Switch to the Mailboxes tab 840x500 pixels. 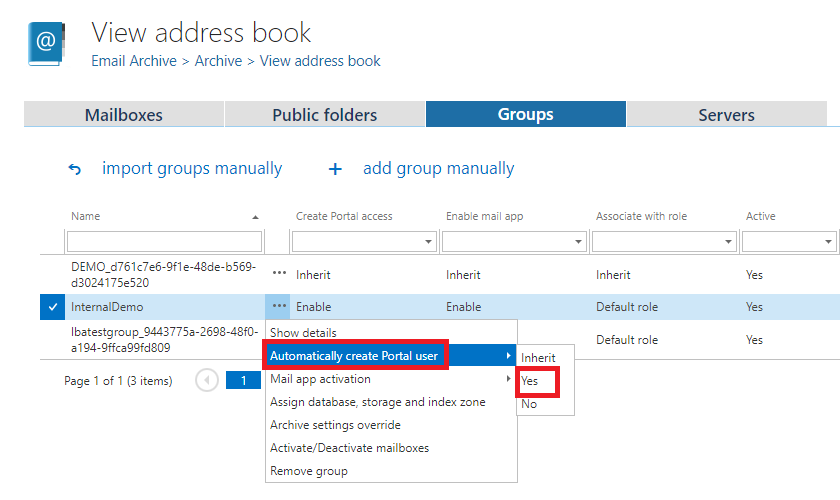[124, 114]
